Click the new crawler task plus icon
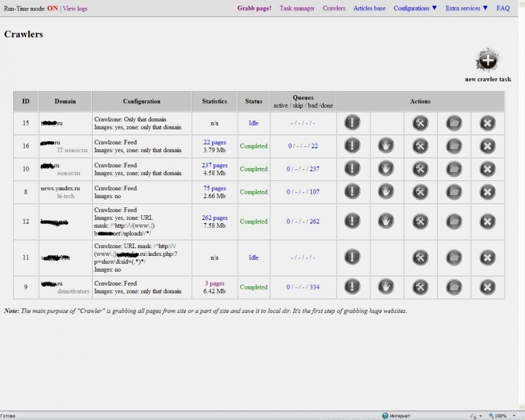 [x=487, y=60]
